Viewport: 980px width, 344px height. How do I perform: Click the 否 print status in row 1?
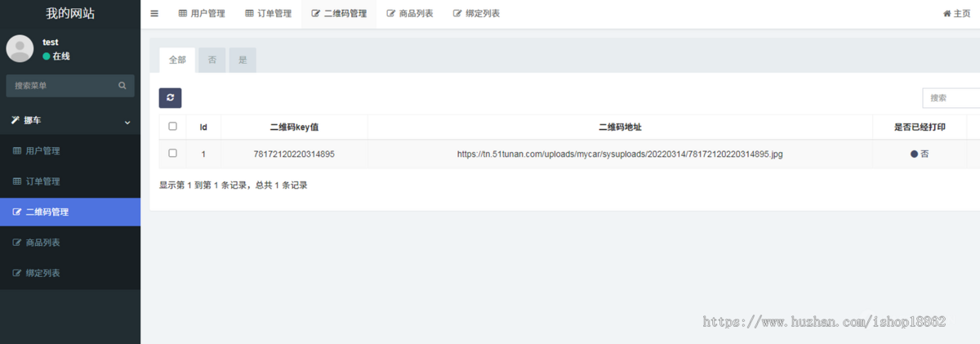920,154
